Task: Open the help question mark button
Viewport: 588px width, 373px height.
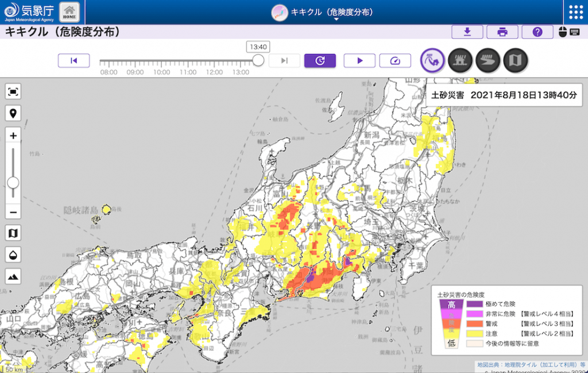Action: (x=537, y=32)
